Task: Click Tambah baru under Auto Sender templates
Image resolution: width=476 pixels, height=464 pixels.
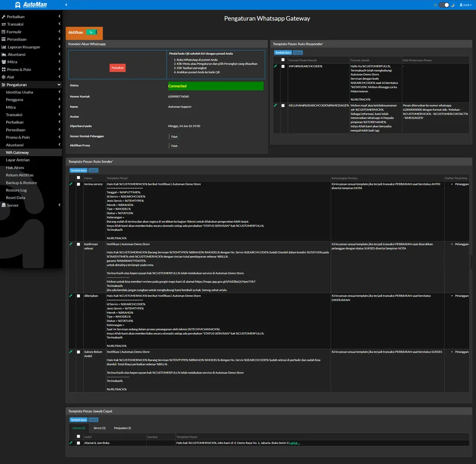Action: point(79,171)
